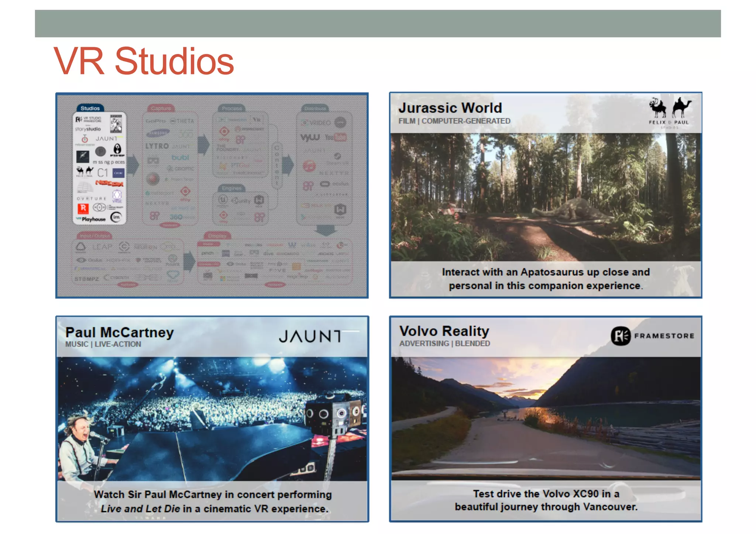This screenshot has width=756, height=534.
Task: Click the comic-style poster logo in the Studios box
Action: (116, 123)
